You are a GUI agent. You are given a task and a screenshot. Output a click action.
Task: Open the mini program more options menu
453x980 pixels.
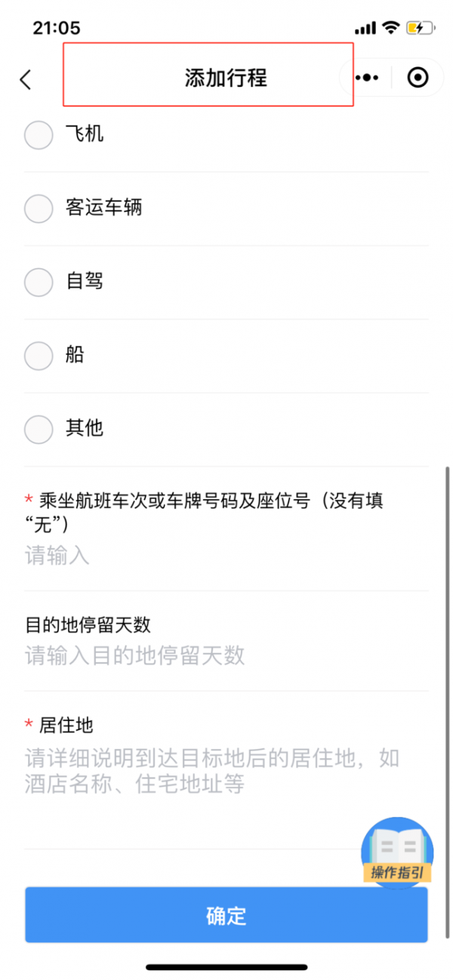(x=367, y=78)
